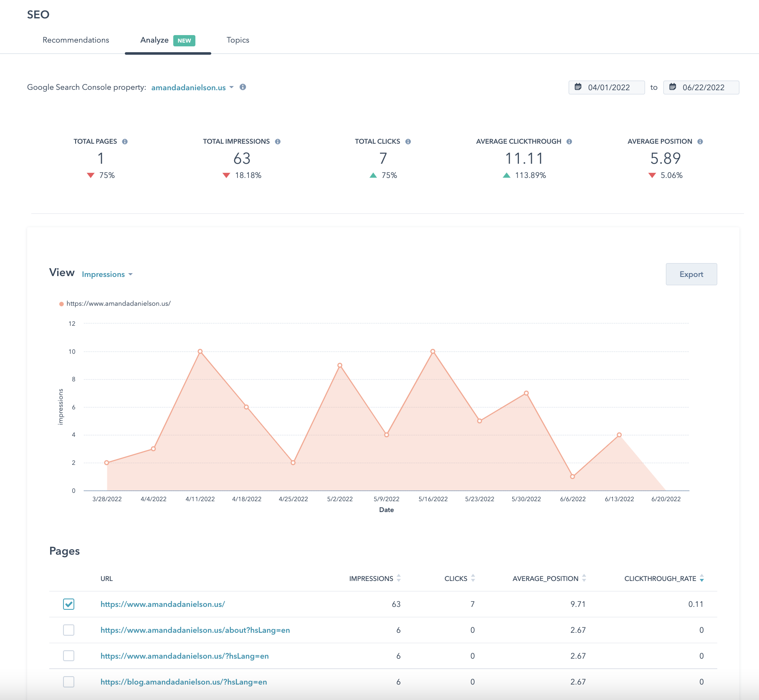Click the URL column header

coord(106,578)
